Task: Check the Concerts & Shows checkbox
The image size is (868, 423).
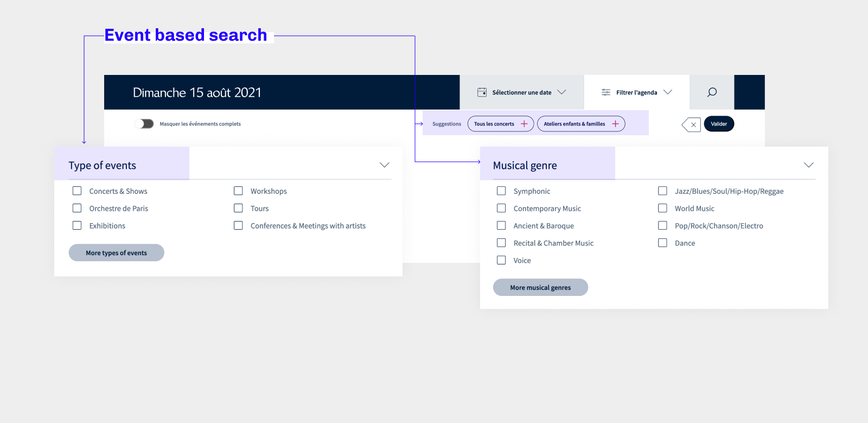Action: tap(77, 191)
